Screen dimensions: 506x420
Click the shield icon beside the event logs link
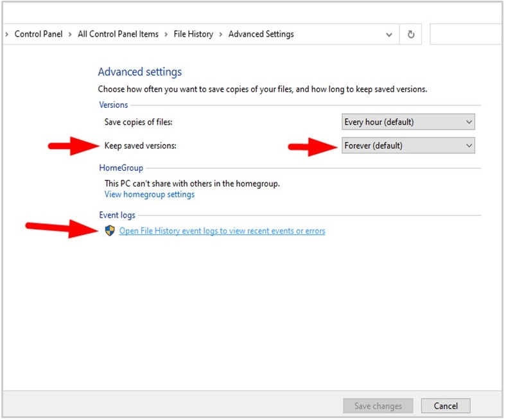109,231
